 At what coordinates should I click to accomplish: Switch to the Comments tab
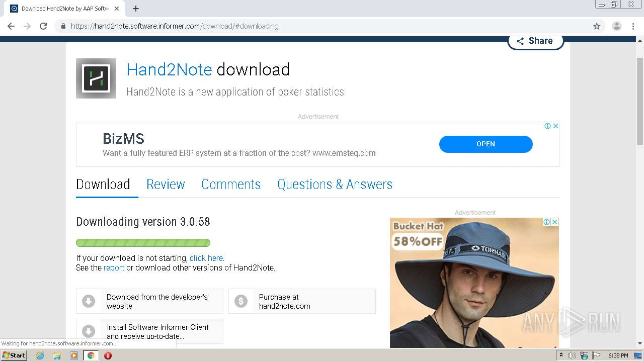pos(231,184)
